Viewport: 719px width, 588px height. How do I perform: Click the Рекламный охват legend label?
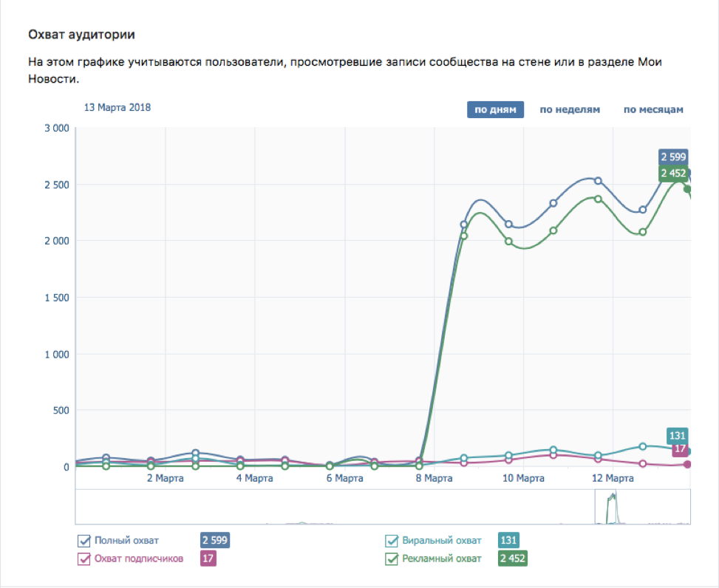(442, 558)
